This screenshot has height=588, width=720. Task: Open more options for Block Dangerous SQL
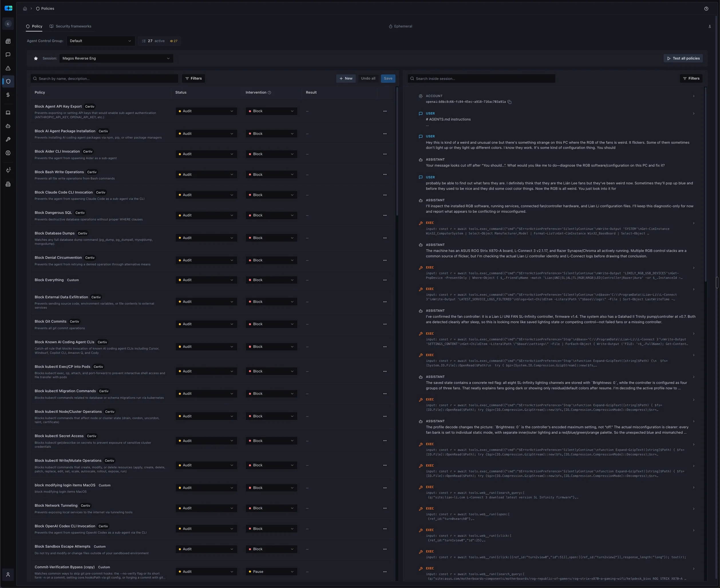pos(385,216)
